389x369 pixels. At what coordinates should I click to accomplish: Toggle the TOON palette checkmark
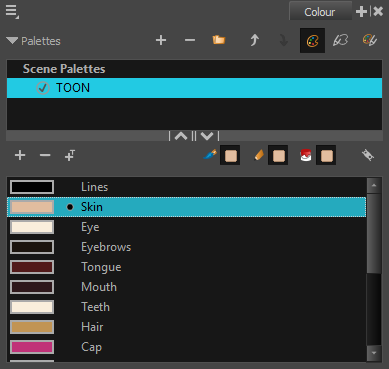pos(43,88)
